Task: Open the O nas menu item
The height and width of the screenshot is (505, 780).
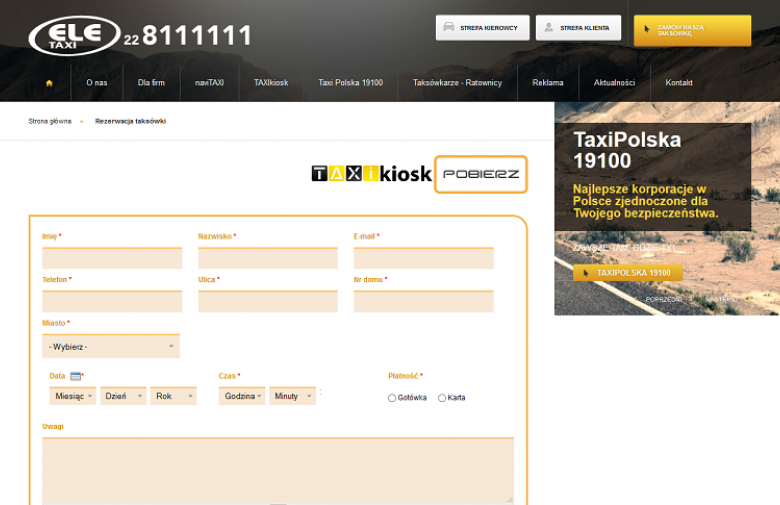Action: click(x=97, y=83)
